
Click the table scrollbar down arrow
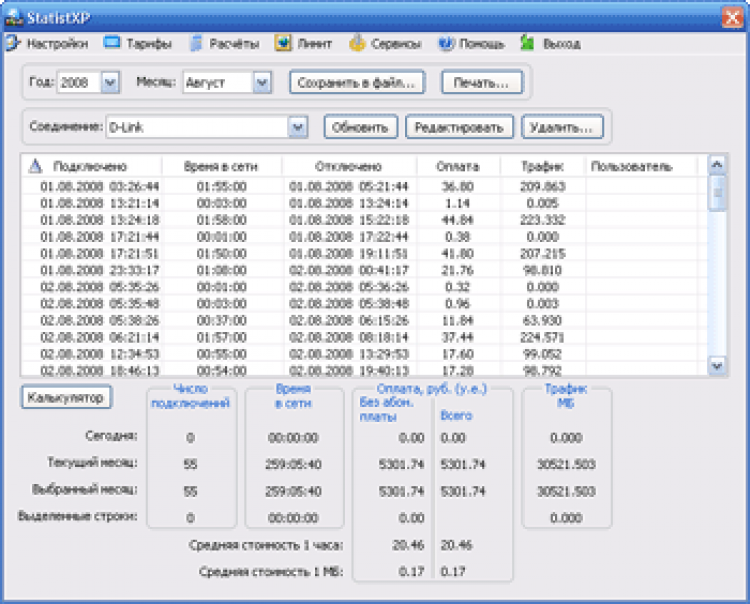point(716,365)
